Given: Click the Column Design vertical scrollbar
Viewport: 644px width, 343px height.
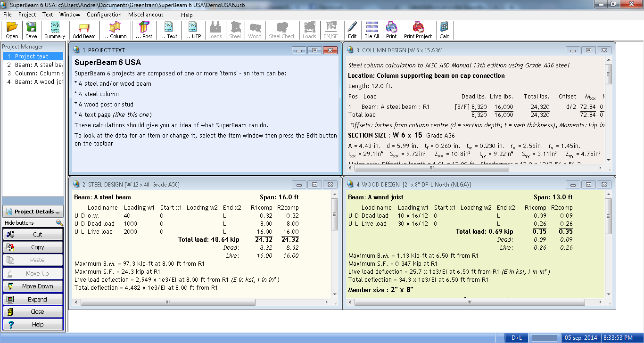Looking at the screenshot, I should pyautogui.click(x=609, y=111).
